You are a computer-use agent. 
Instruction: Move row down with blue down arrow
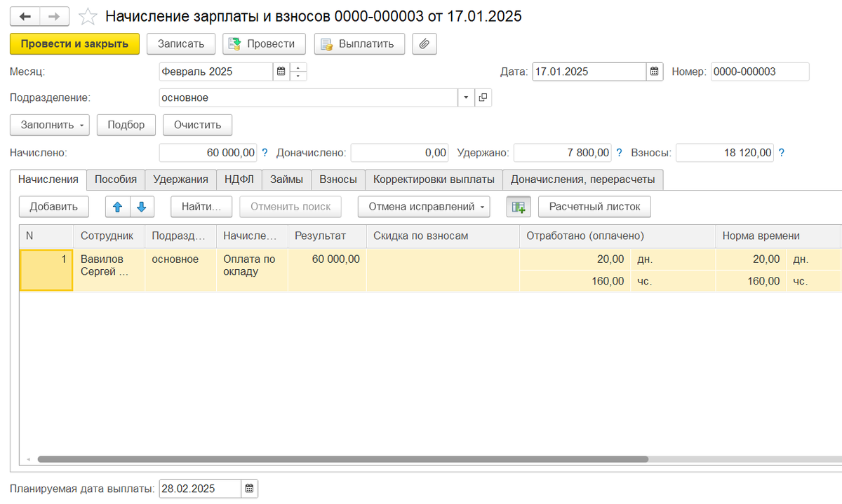[x=141, y=206]
